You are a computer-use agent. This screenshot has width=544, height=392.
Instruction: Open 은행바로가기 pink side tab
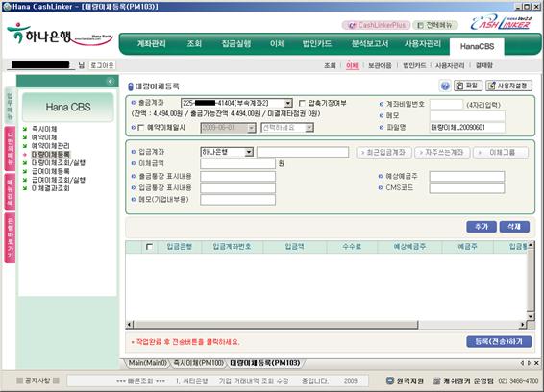[10, 238]
